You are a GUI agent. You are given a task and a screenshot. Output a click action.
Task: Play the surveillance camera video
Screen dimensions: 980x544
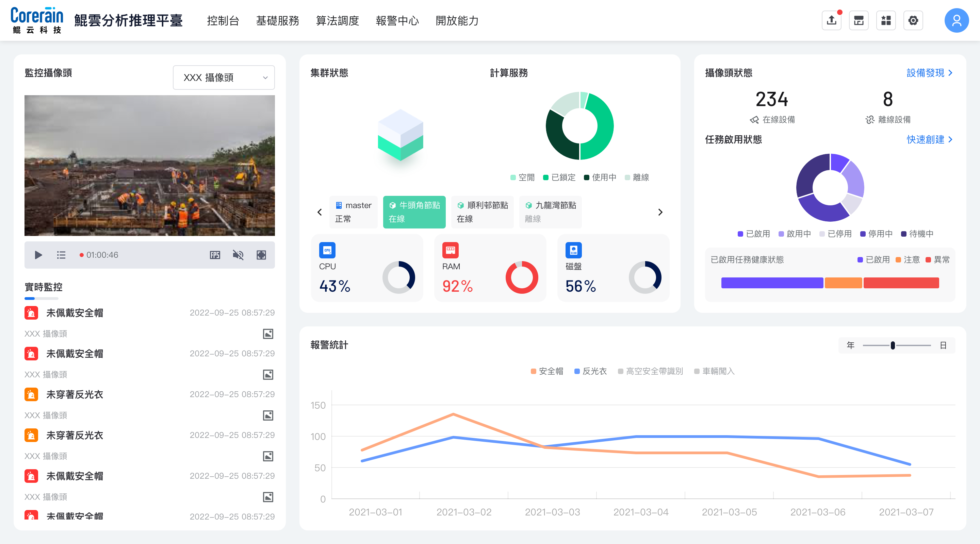pyautogui.click(x=38, y=255)
